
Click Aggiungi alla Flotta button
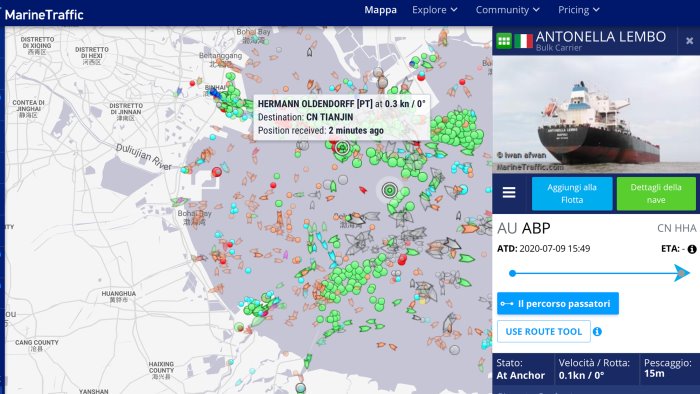click(572, 193)
